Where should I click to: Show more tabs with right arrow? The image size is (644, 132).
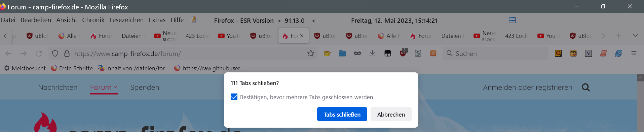click(603, 36)
